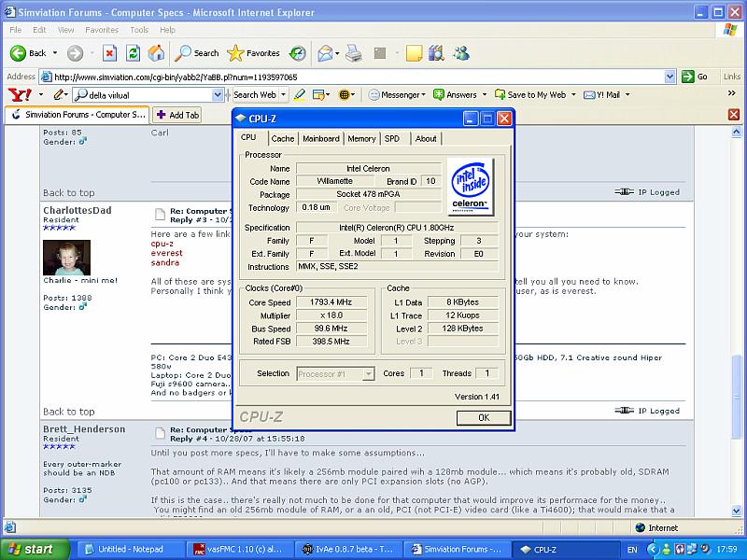Open the Memory tab in CPU-Z
The image size is (747, 560).
coord(361,138)
